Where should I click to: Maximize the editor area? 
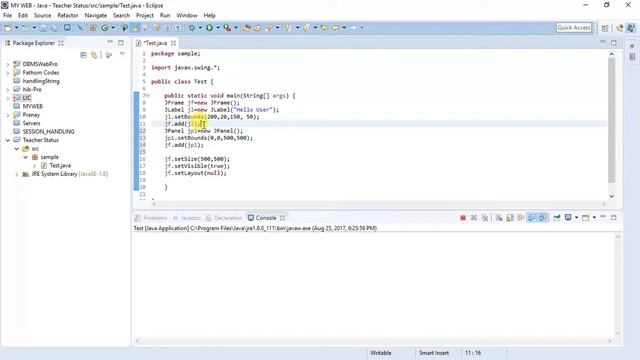614,42
